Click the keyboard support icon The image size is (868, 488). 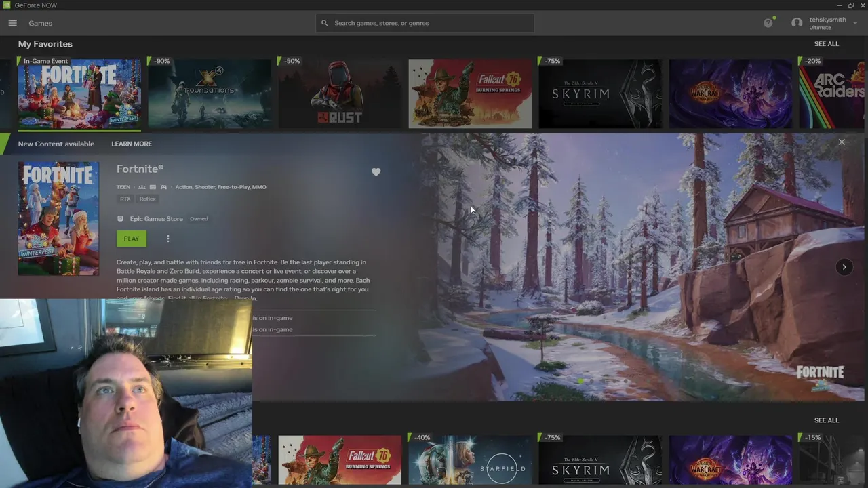tap(153, 187)
